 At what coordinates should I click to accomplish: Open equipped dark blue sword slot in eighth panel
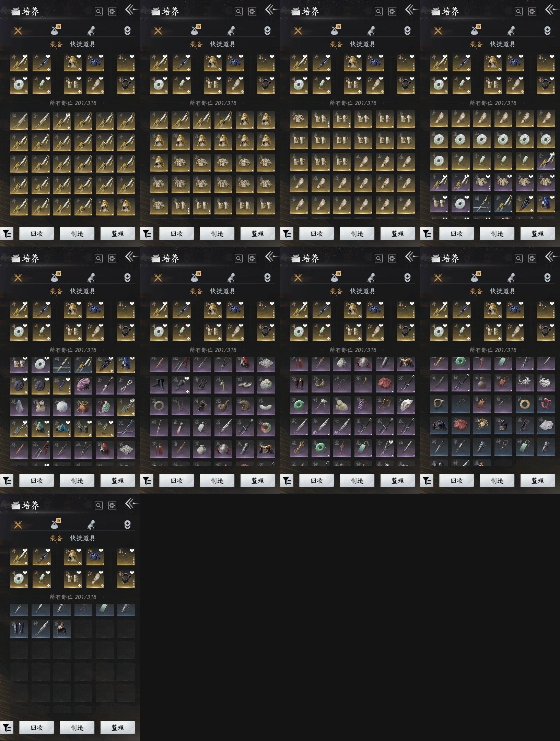click(x=462, y=310)
